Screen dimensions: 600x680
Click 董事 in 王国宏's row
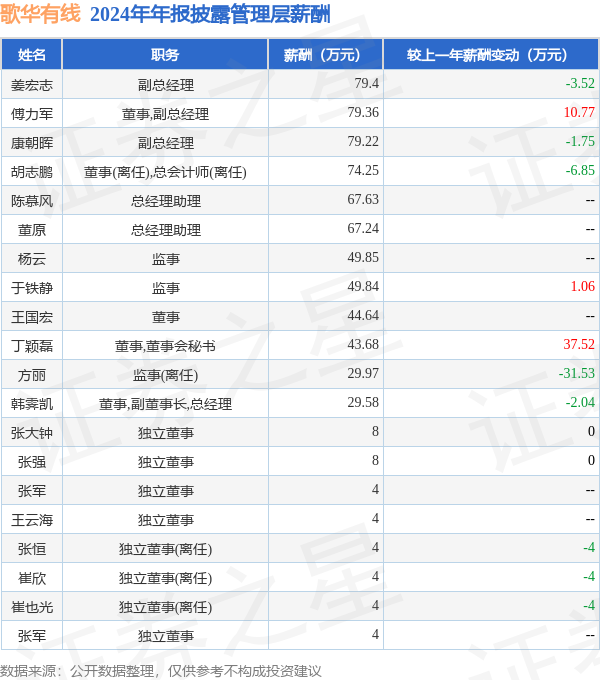pos(165,317)
